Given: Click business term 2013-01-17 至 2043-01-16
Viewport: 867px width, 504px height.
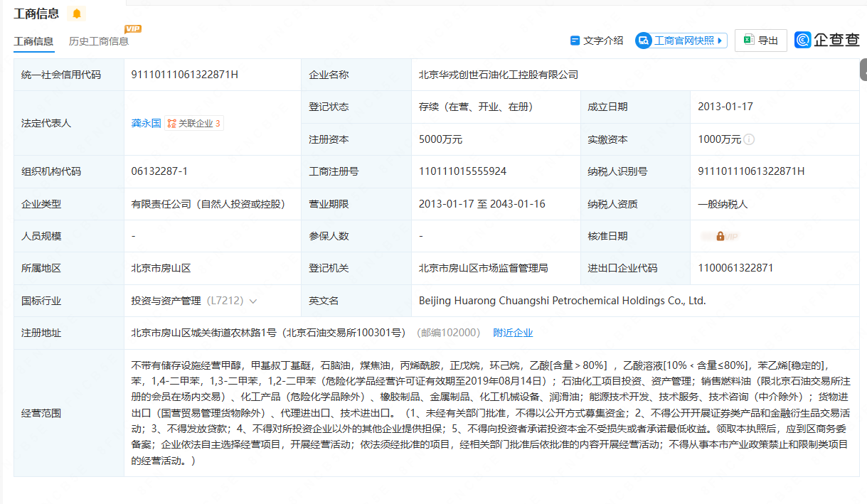Looking at the screenshot, I should coord(482,204).
